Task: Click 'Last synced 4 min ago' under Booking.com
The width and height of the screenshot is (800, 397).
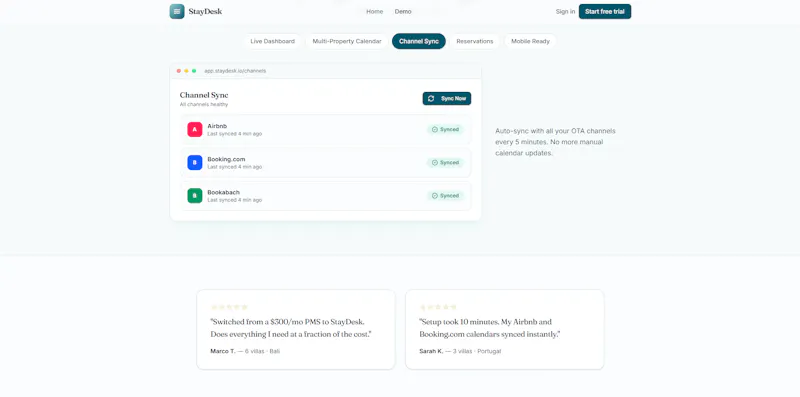Action: [235, 167]
